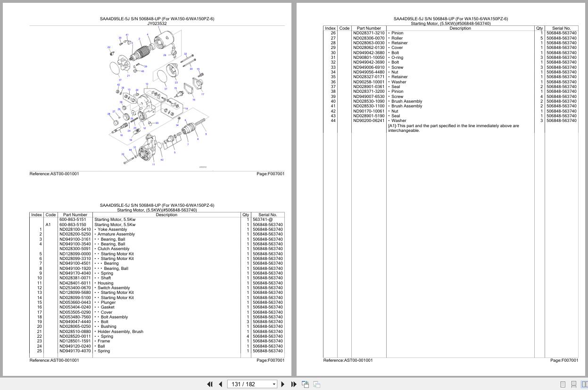Screen dimensions: 588x390
Task: Switch to single page view
Action: tap(563, 384)
